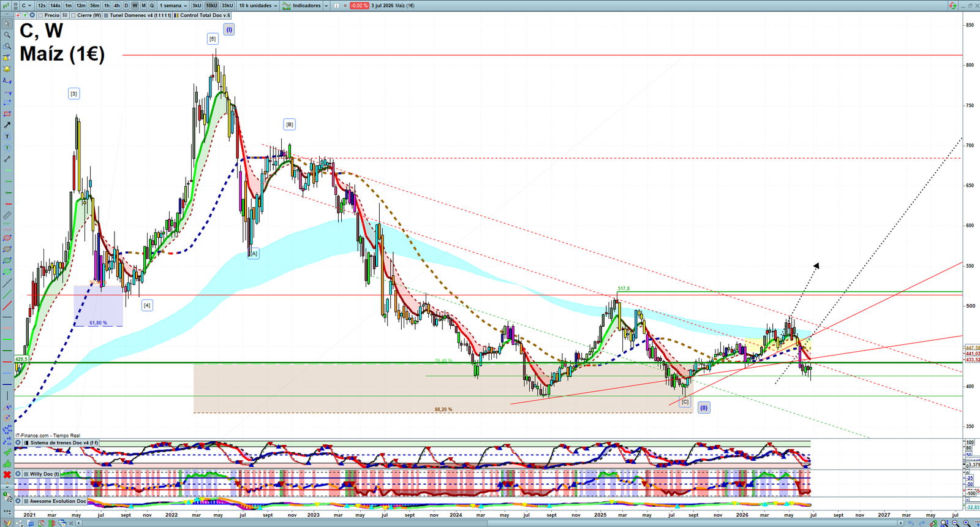Open the yellow bell alerts tool

(7, 69)
